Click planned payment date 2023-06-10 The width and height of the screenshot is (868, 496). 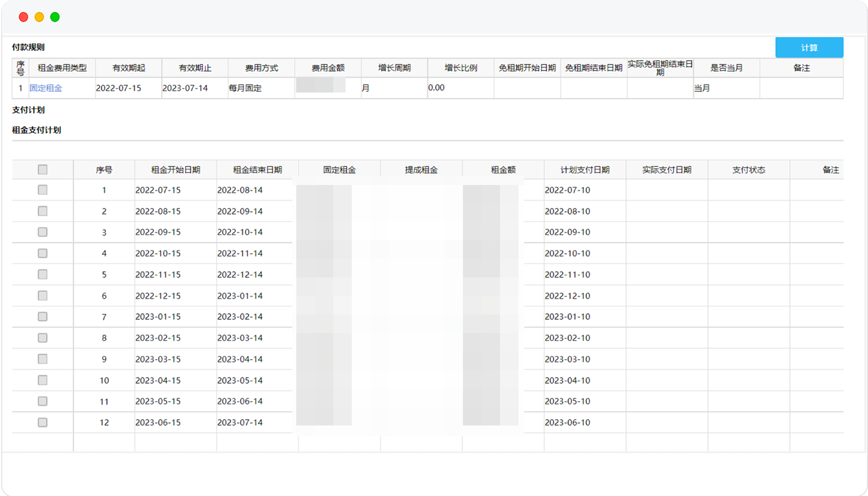tap(568, 422)
